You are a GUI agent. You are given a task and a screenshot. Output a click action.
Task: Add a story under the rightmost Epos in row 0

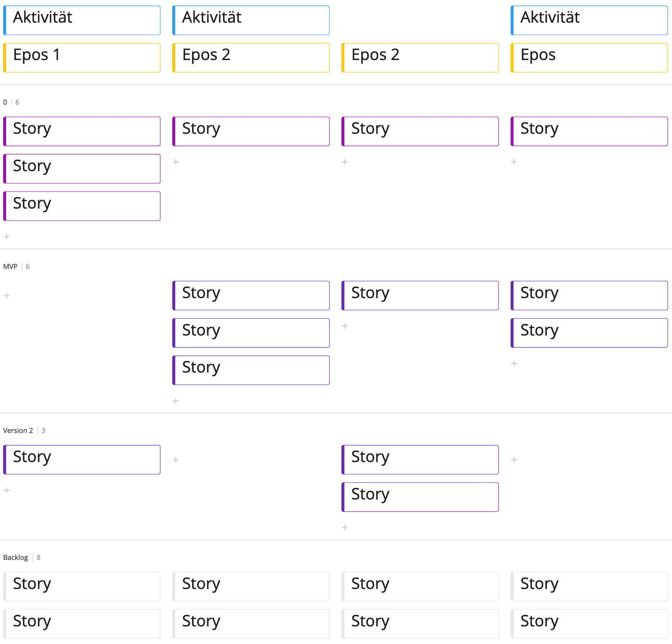(514, 162)
